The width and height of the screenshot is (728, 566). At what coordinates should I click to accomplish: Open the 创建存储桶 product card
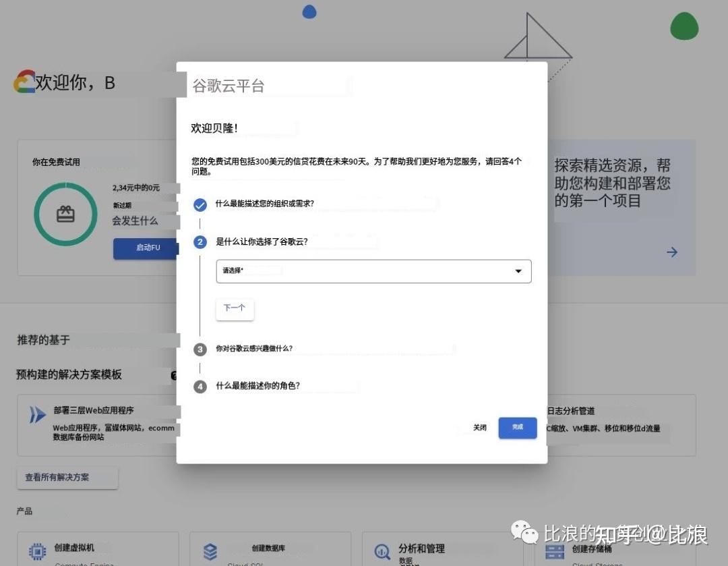[x=615, y=549]
